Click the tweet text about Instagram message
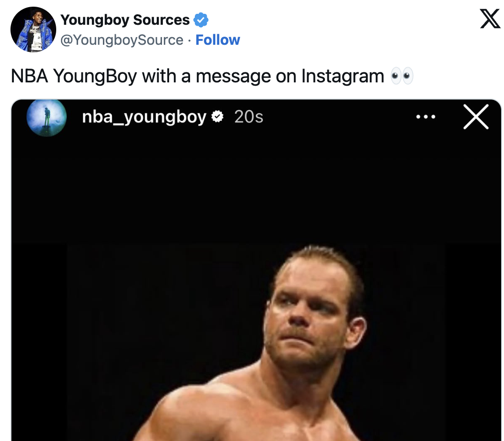504x441 pixels. pos(197,76)
